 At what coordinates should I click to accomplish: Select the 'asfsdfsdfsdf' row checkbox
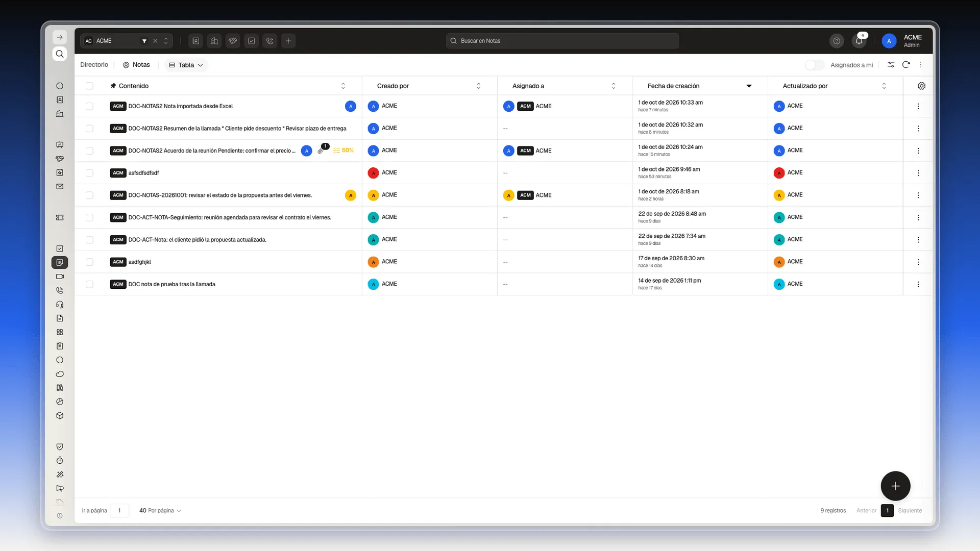pyautogui.click(x=89, y=173)
